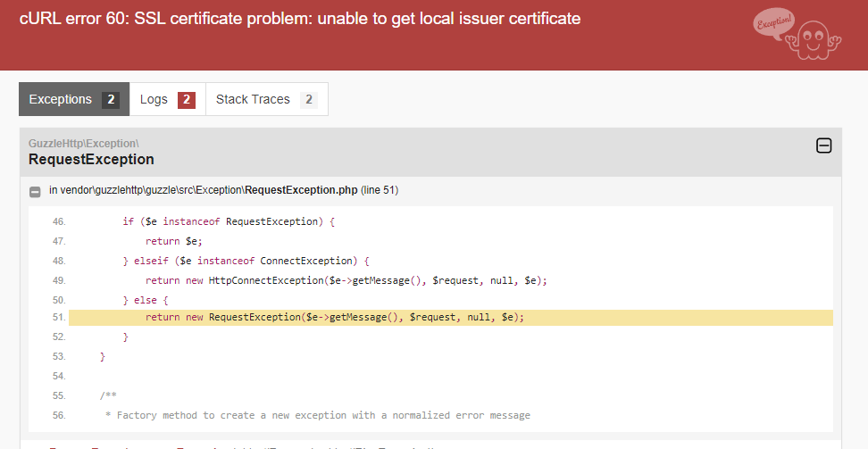
Task: Click the Symfony exception ghost icon
Action: tap(797, 34)
